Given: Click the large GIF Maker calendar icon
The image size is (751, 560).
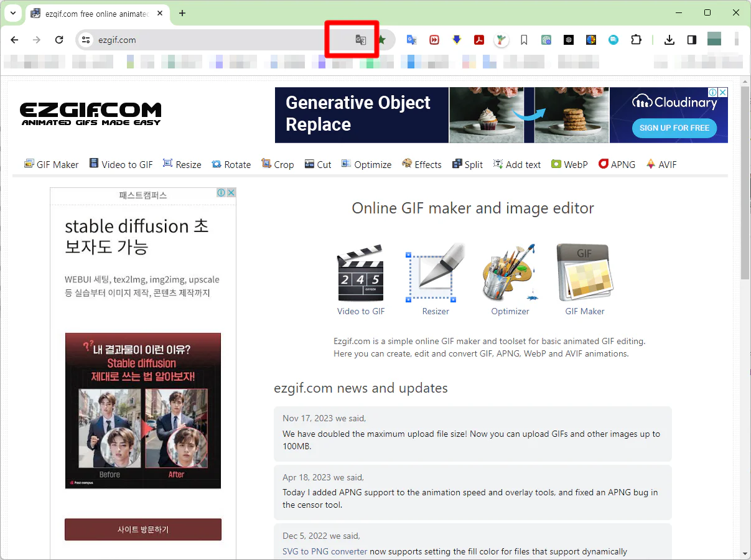Looking at the screenshot, I should click(585, 273).
